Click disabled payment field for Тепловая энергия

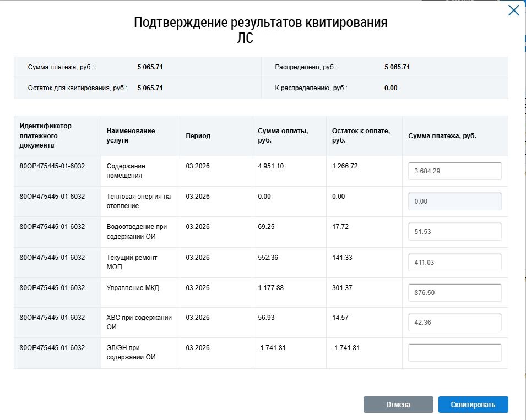[454, 201]
